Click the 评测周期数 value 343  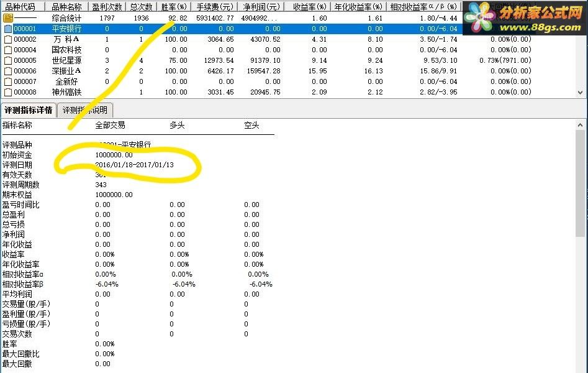point(101,185)
